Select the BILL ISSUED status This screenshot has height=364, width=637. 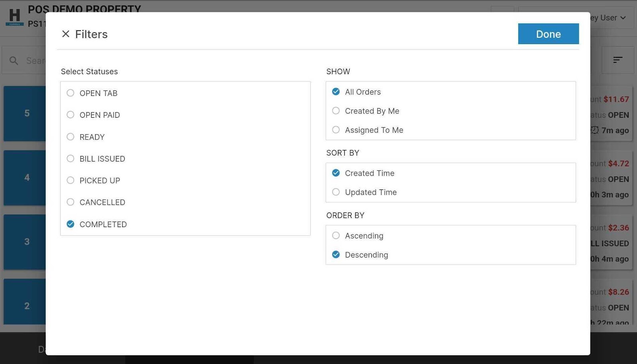[x=70, y=159]
